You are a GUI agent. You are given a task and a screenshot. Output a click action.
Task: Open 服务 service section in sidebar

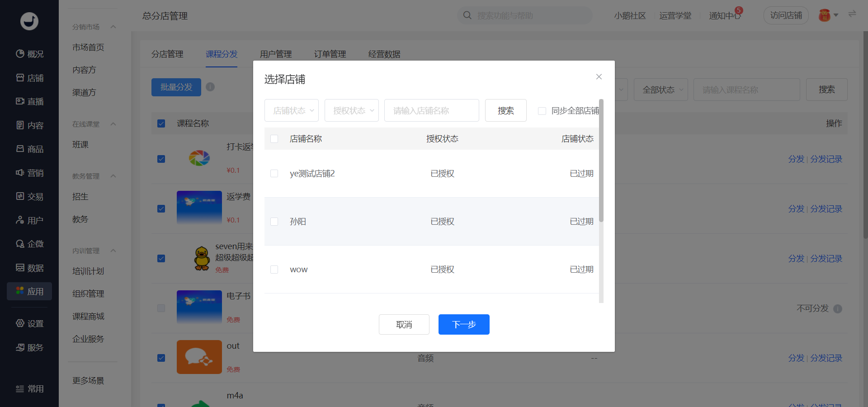(29, 347)
